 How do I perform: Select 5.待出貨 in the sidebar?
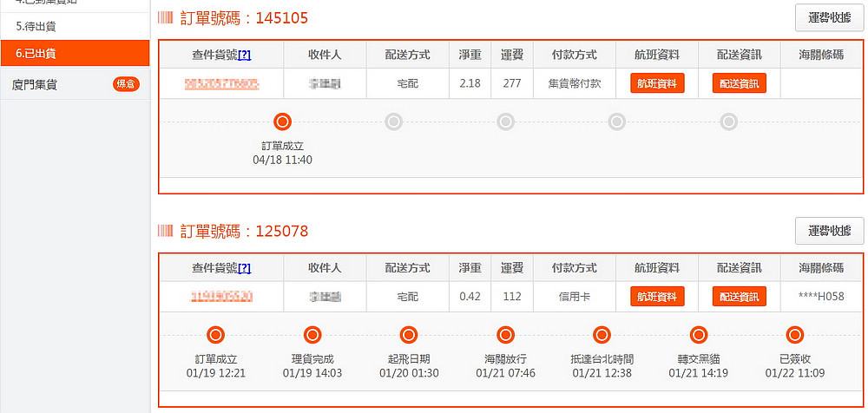(x=74, y=27)
